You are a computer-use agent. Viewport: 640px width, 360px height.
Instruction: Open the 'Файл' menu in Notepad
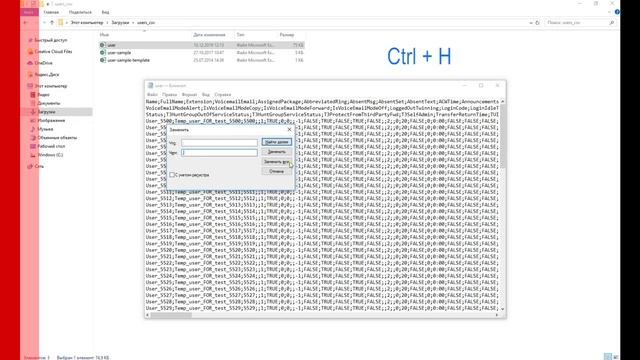click(x=152, y=95)
